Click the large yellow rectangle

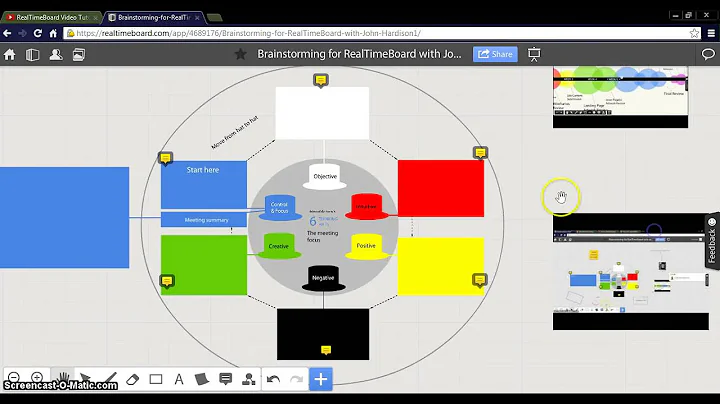(x=441, y=266)
